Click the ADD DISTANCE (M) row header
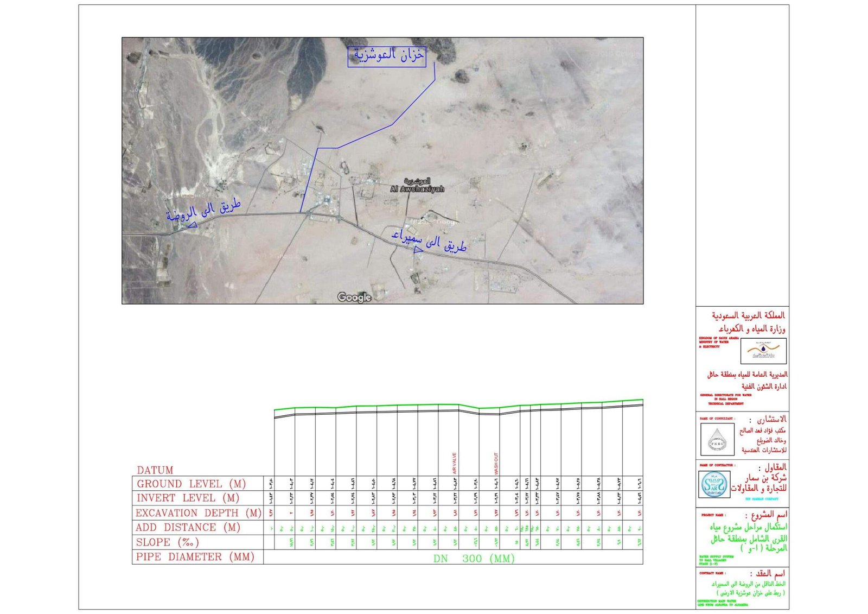The image size is (868, 614). point(188,527)
